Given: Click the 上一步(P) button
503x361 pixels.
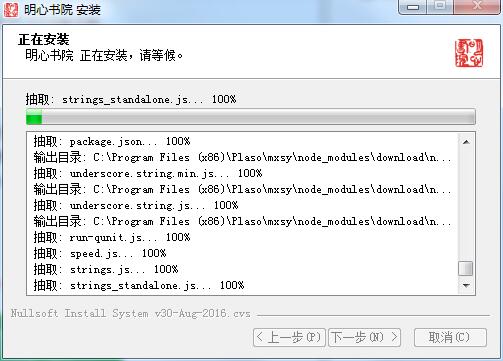Looking at the screenshot, I should (289, 337).
